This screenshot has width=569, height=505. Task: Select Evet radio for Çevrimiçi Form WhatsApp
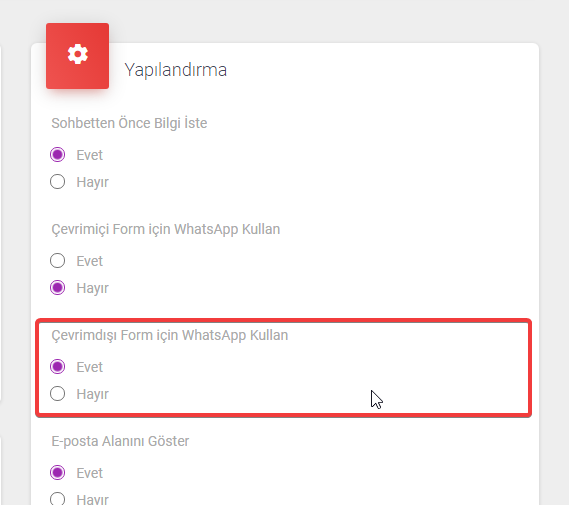coord(58,260)
